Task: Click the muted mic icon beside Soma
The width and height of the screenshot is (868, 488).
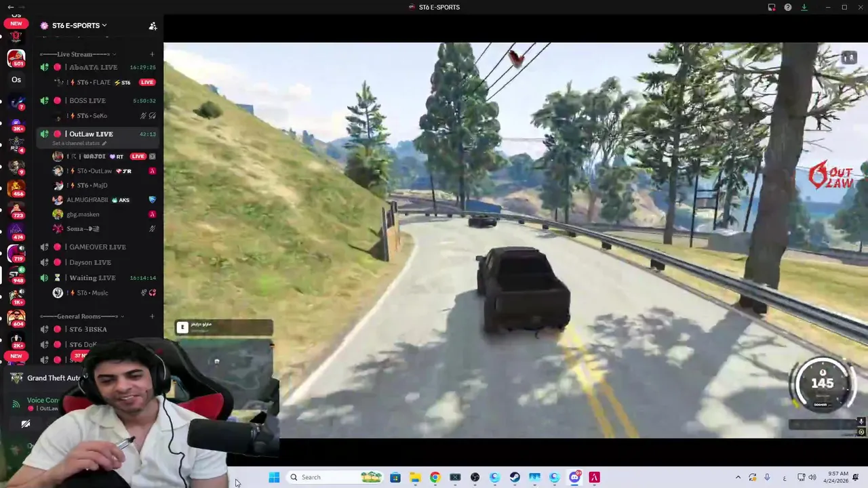Action: pos(152,229)
